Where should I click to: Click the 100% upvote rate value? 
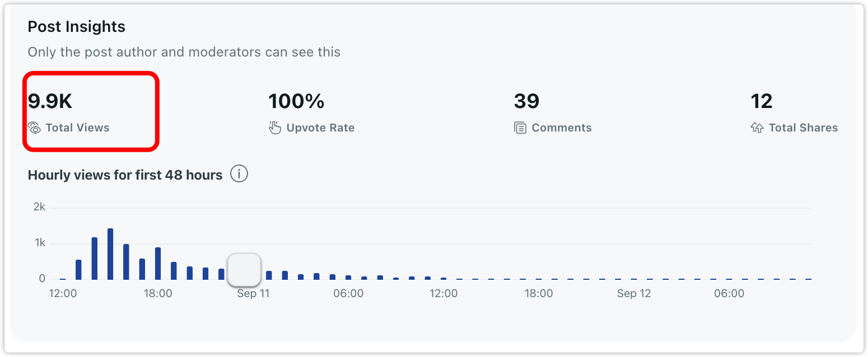pyautogui.click(x=296, y=101)
